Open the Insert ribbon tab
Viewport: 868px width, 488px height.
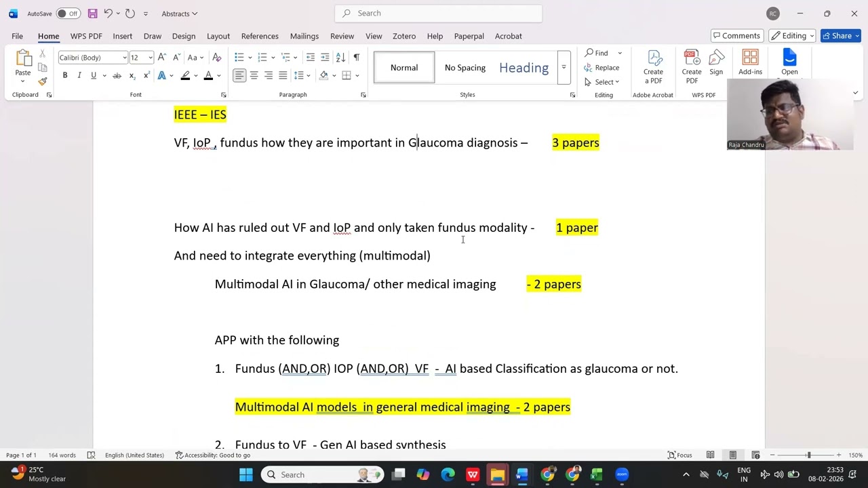click(123, 36)
